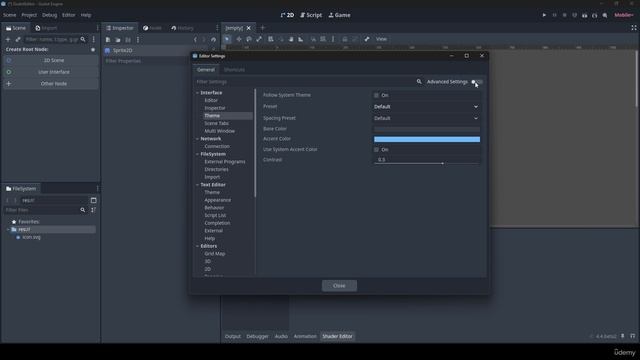Open the View menu in canvas toolbar
This screenshot has width=640, height=360.
(x=381, y=39)
